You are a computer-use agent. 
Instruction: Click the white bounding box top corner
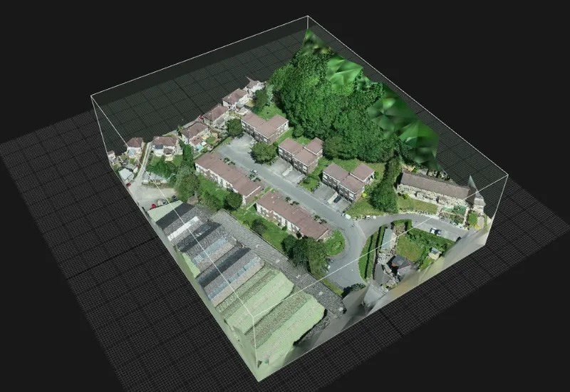pos(308,16)
